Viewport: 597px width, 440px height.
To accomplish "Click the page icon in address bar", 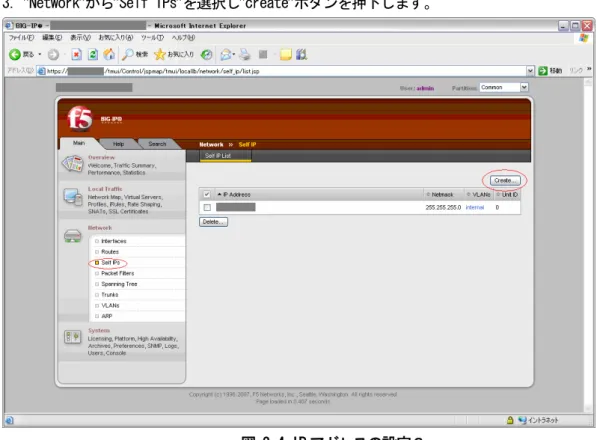I will pos(42,71).
